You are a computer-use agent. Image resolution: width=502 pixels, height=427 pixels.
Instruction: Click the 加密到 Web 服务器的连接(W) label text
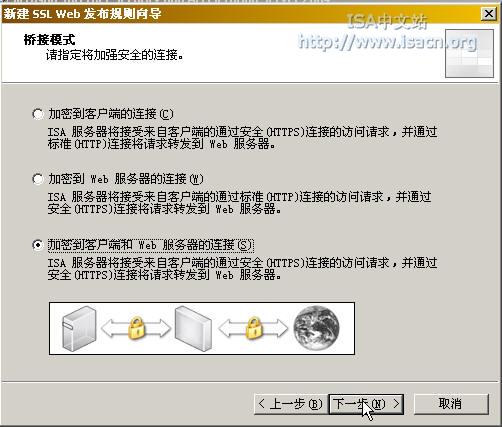(126, 179)
